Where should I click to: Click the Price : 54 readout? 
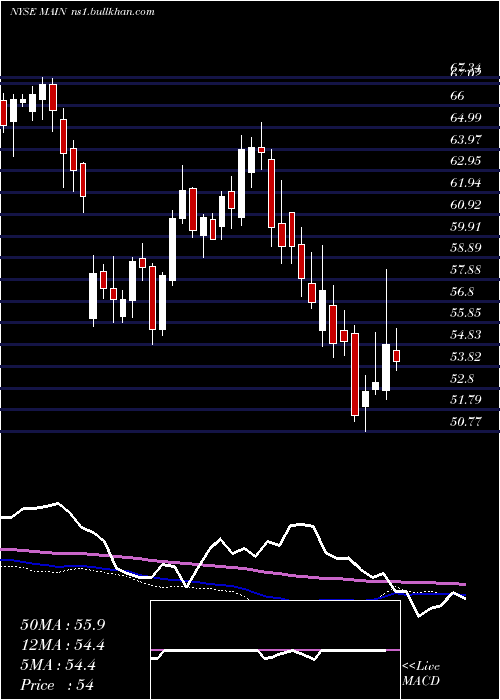coord(57,685)
